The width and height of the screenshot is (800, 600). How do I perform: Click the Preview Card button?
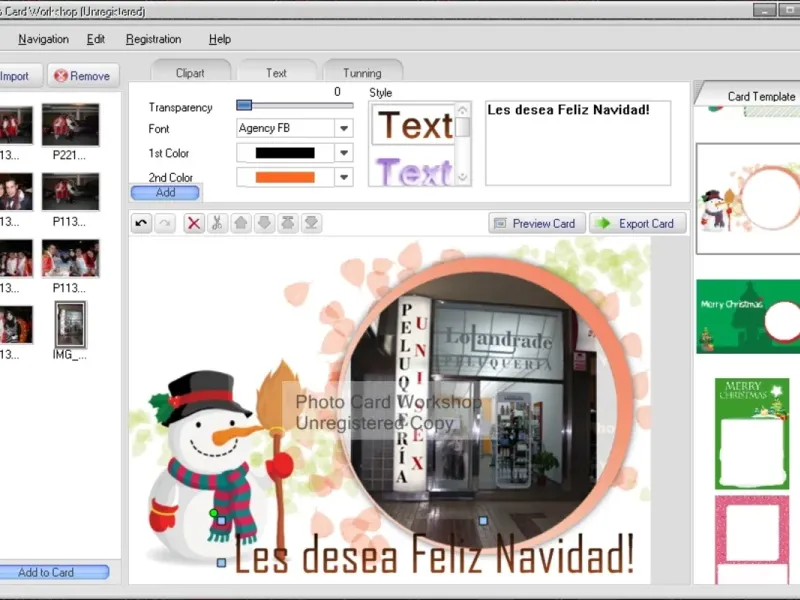[537, 223]
